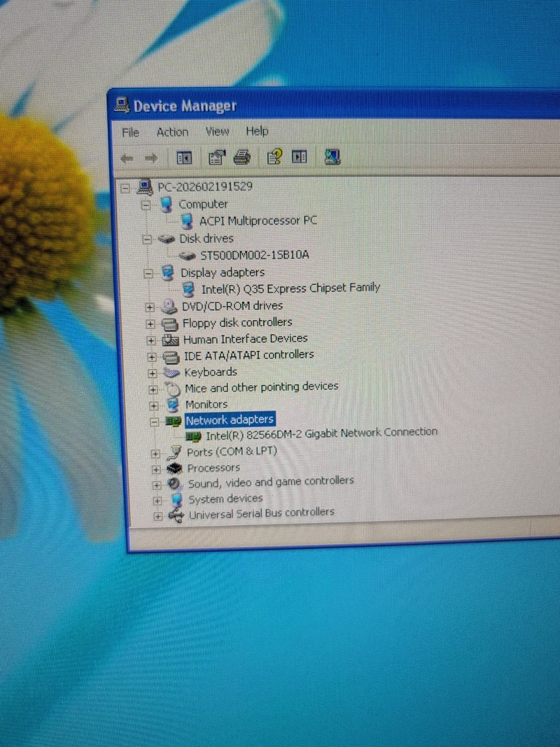The height and width of the screenshot is (747, 560).
Task: Click the action pane toolbar icon next to Help
Action: tap(299, 156)
